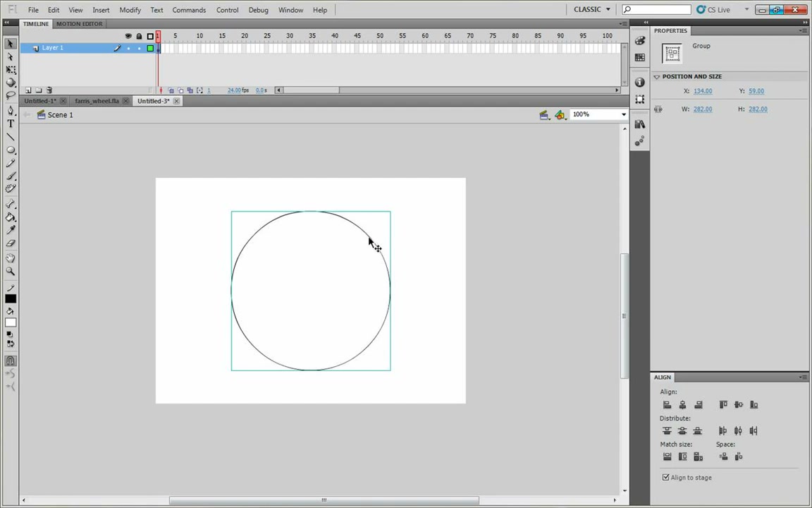812x508 pixels.
Task: Toggle visibility of all layers eye icon
Action: click(x=128, y=36)
